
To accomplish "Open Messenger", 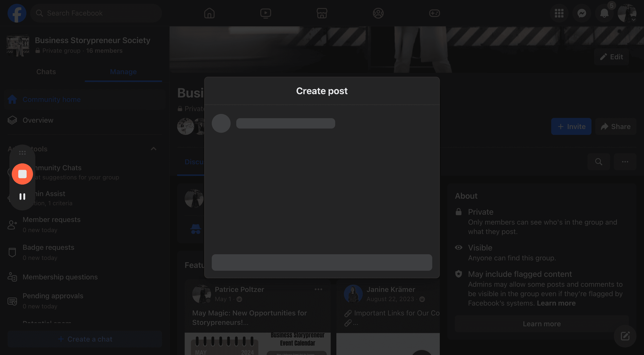I will click(582, 13).
